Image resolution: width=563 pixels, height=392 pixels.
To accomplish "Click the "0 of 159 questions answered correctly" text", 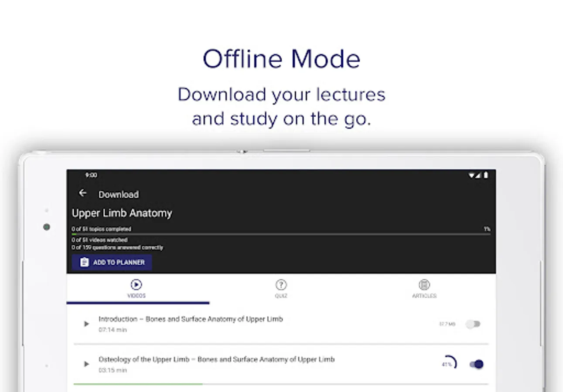I will click(x=117, y=247).
